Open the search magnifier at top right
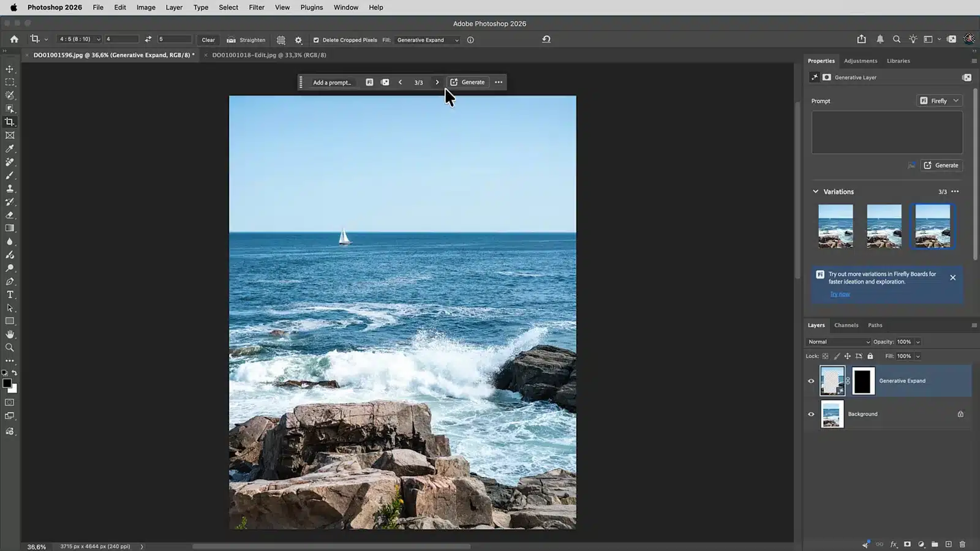 pyautogui.click(x=897, y=39)
